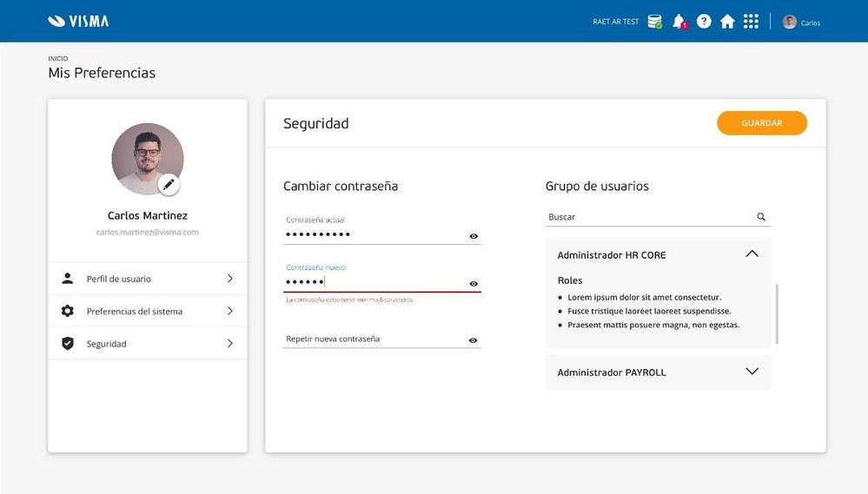
Task: Open the help question mark icon
Action: [x=704, y=22]
